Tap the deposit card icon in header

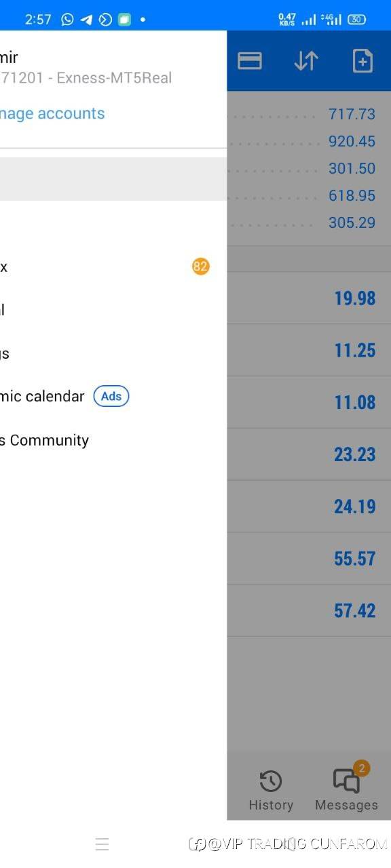click(250, 61)
